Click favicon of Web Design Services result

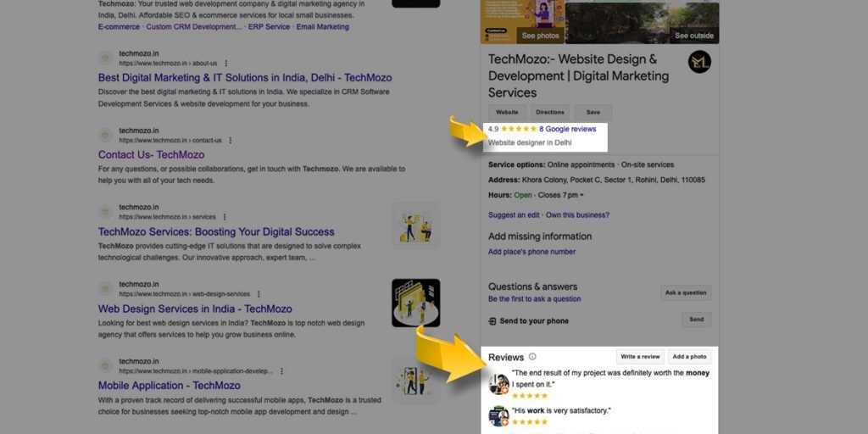pyautogui.click(x=106, y=289)
